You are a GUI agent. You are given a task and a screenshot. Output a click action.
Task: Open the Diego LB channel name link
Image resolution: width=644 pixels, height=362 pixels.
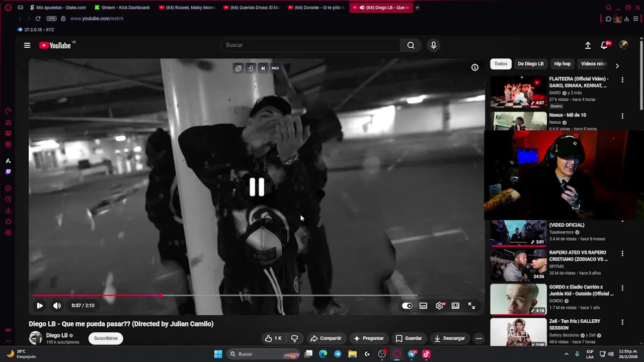click(x=57, y=335)
